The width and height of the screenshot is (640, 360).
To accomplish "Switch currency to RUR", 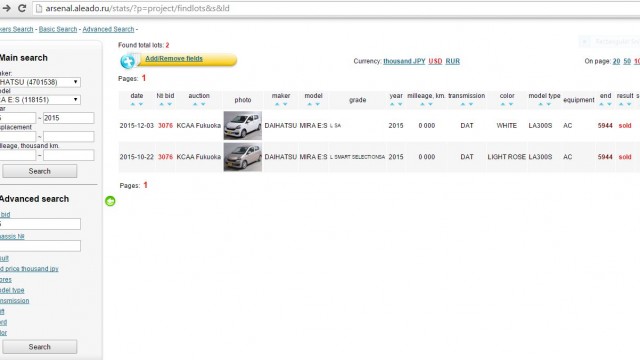I will coord(453,61).
